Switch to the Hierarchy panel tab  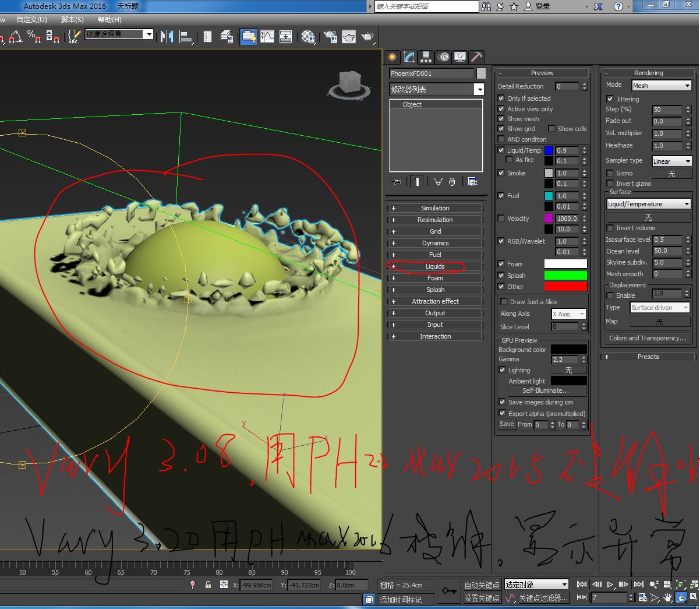(x=426, y=57)
